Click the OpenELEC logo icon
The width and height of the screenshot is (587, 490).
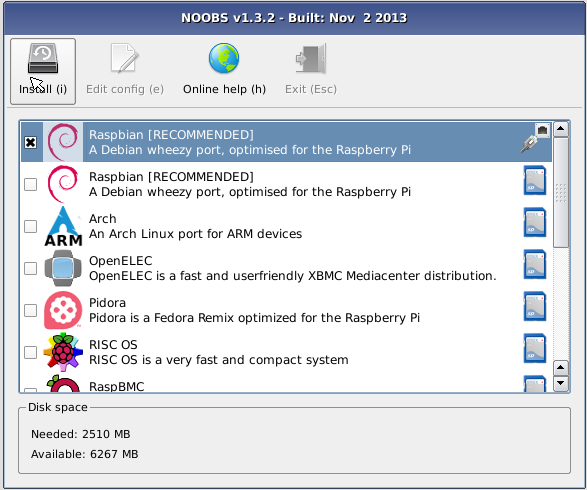pos(63,268)
